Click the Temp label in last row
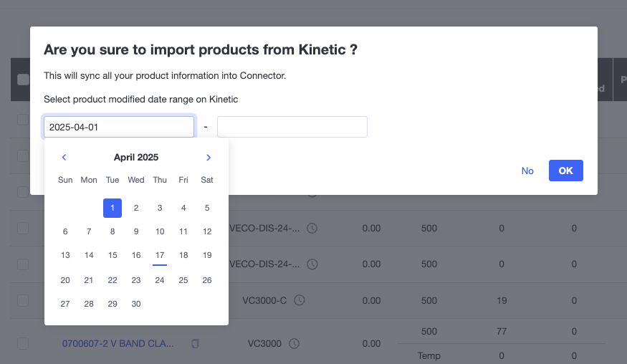The image size is (627, 364). [x=429, y=355]
